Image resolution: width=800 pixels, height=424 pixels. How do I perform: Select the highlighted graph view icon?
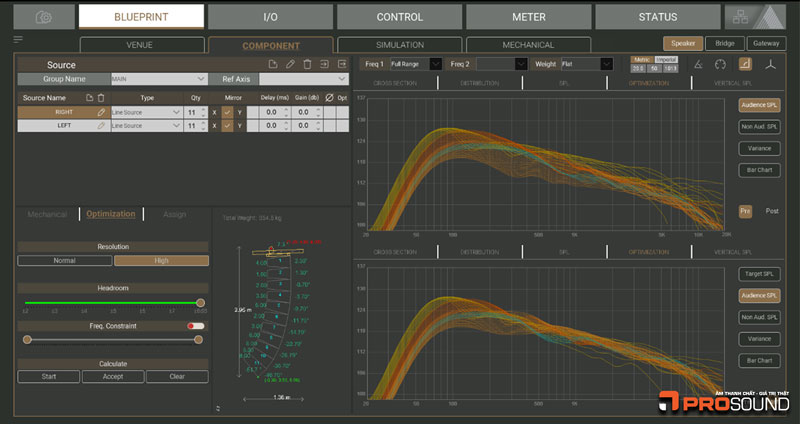tap(745, 64)
